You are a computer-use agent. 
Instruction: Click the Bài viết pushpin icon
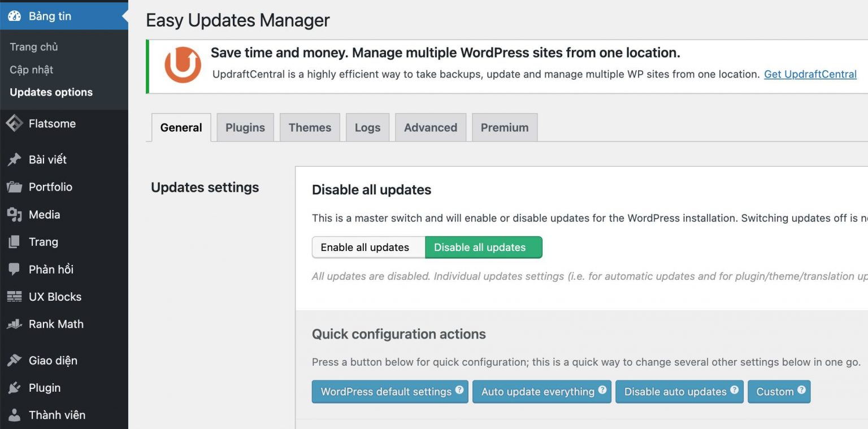pyautogui.click(x=14, y=159)
